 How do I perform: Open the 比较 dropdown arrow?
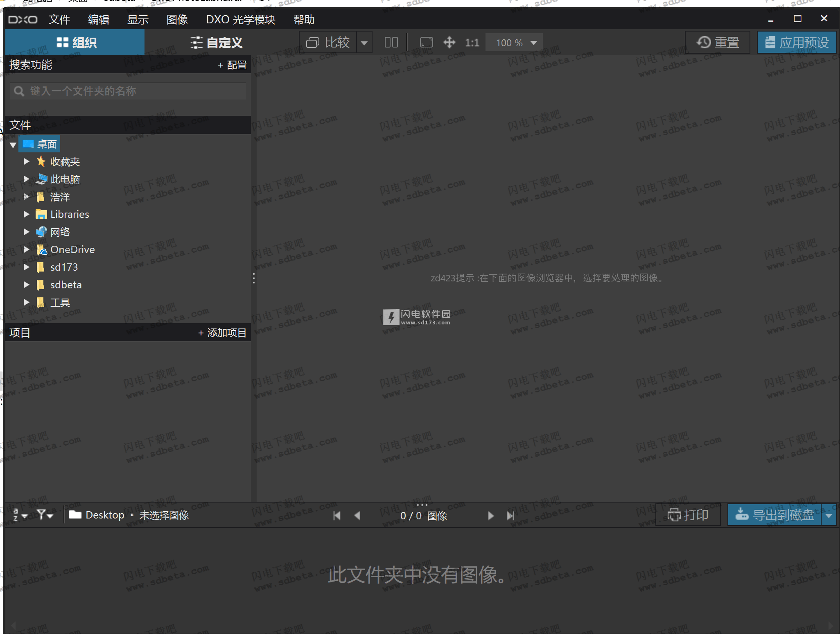click(364, 42)
